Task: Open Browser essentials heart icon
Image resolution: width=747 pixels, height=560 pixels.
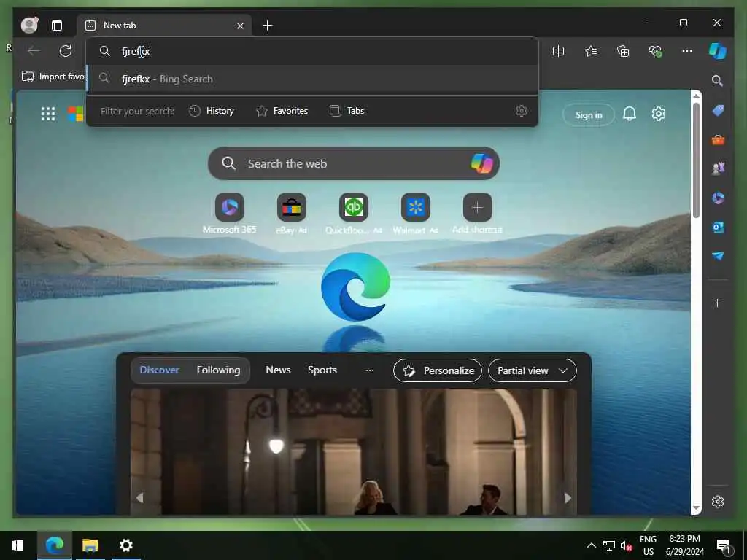Action: point(656,51)
